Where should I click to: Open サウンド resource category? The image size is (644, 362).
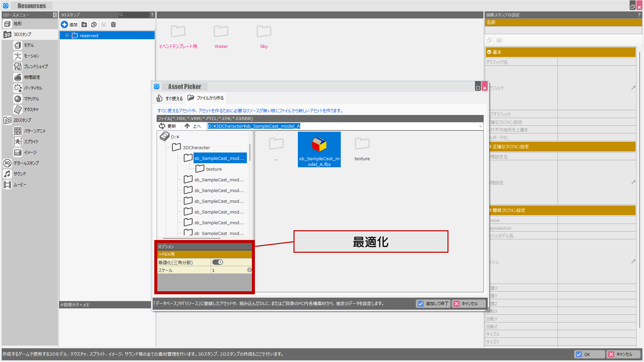[19, 174]
